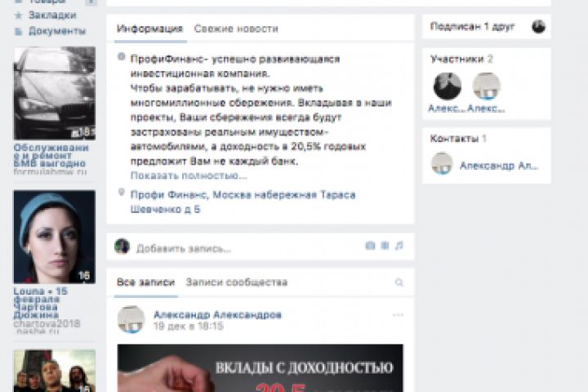This screenshot has height=392, width=588.
Task: Click the Документы sidebar icon
Action: 18,31
